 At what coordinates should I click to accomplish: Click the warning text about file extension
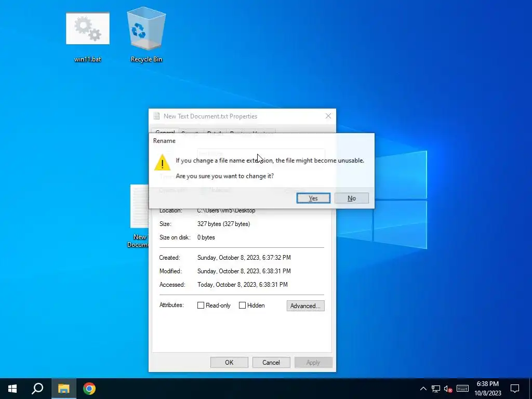[x=270, y=161]
